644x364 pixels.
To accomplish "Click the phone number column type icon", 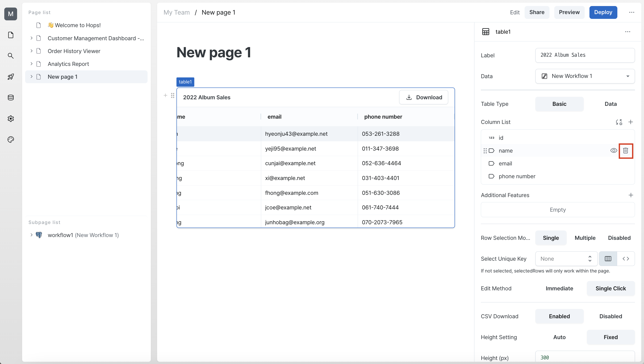I will (491, 176).
